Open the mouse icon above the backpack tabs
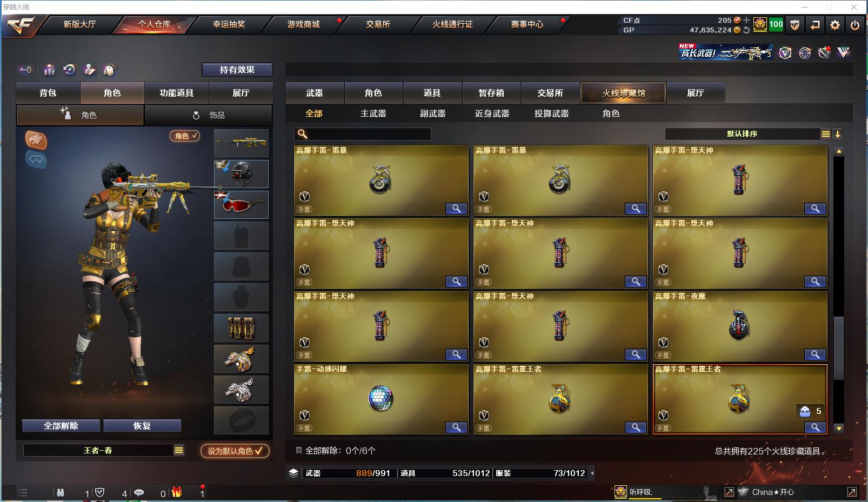Screen dimensions: 868x502 tap(110, 70)
